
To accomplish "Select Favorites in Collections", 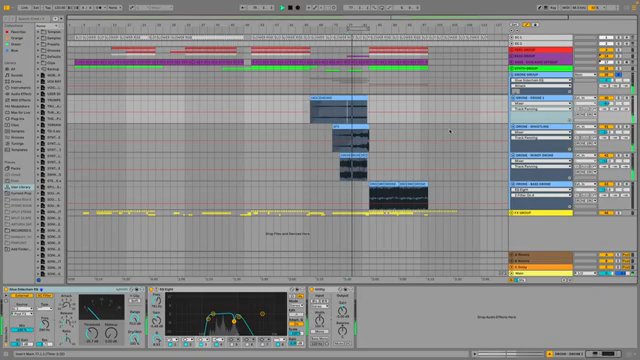I will coord(18,32).
